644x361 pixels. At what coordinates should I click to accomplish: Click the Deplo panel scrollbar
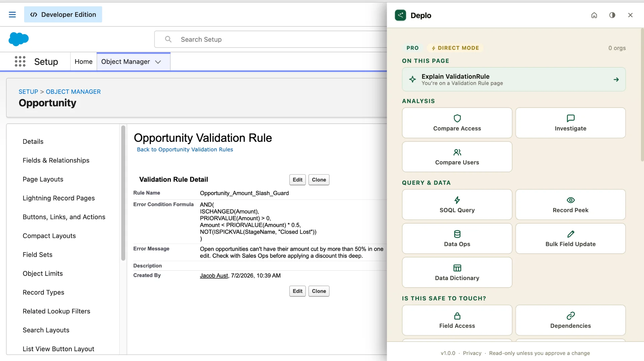642,95
